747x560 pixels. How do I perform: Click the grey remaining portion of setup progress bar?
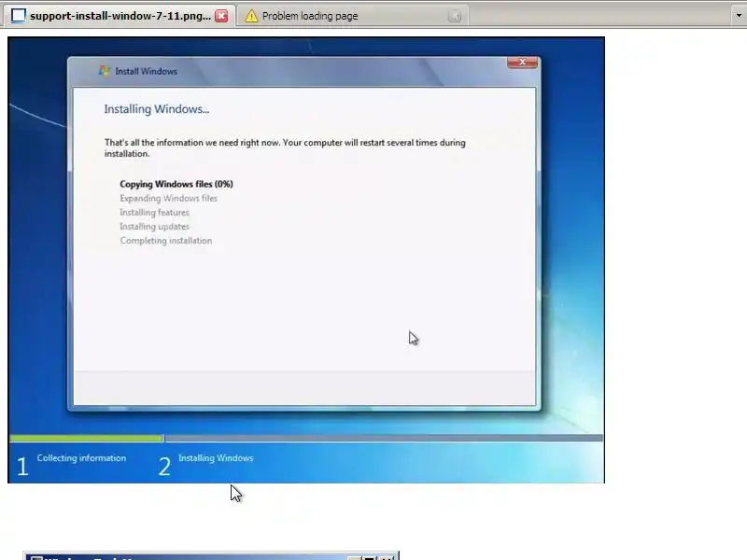pos(384,438)
